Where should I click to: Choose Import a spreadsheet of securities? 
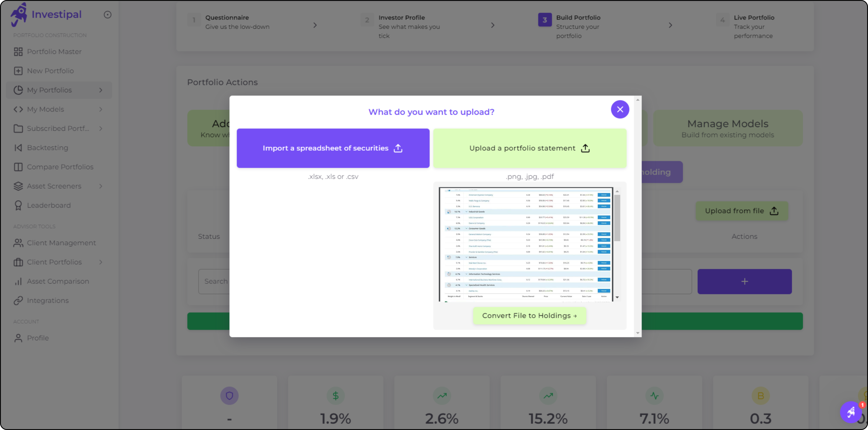333,148
